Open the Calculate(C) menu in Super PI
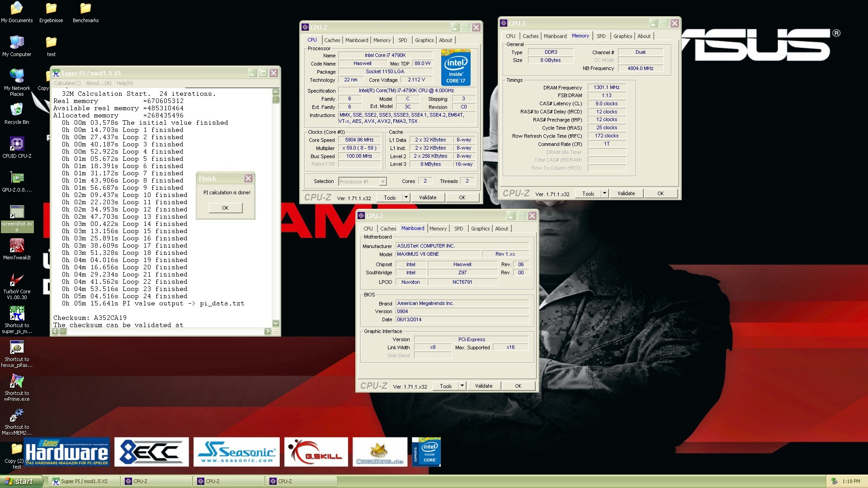Screen dimensions: 868x488 (x=67, y=83)
